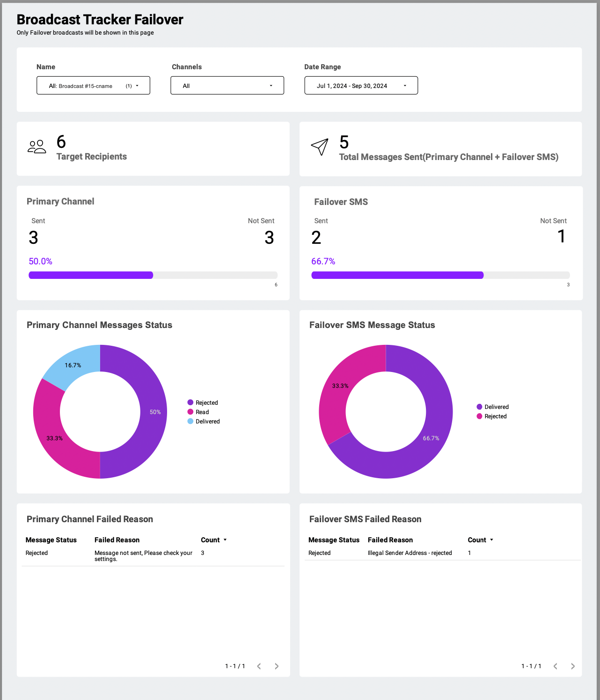The image size is (600, 700).
Task: Open the Channels dropdown showing All
Action: 227,86
